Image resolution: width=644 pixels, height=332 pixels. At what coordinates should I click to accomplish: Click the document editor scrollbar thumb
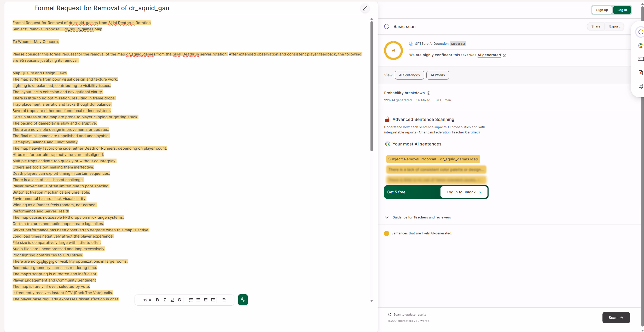pos(372,86)
